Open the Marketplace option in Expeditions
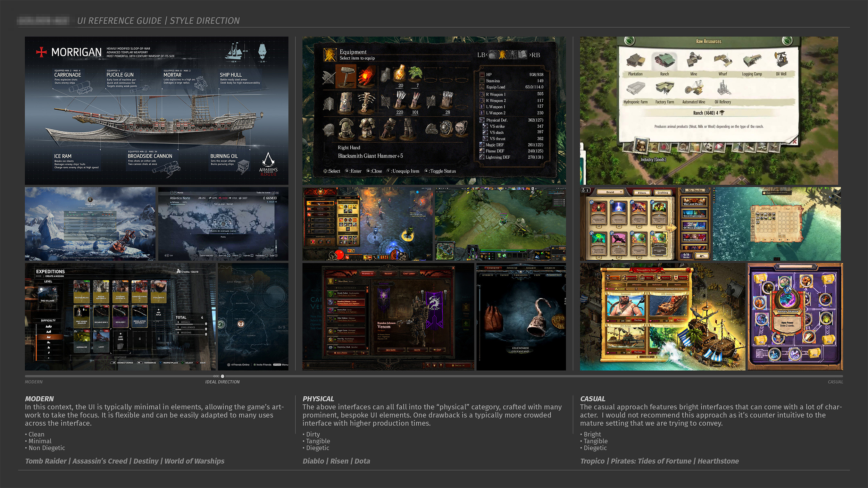Image resolution: width=868 pixels, height=488 pixels. [168, 363]
